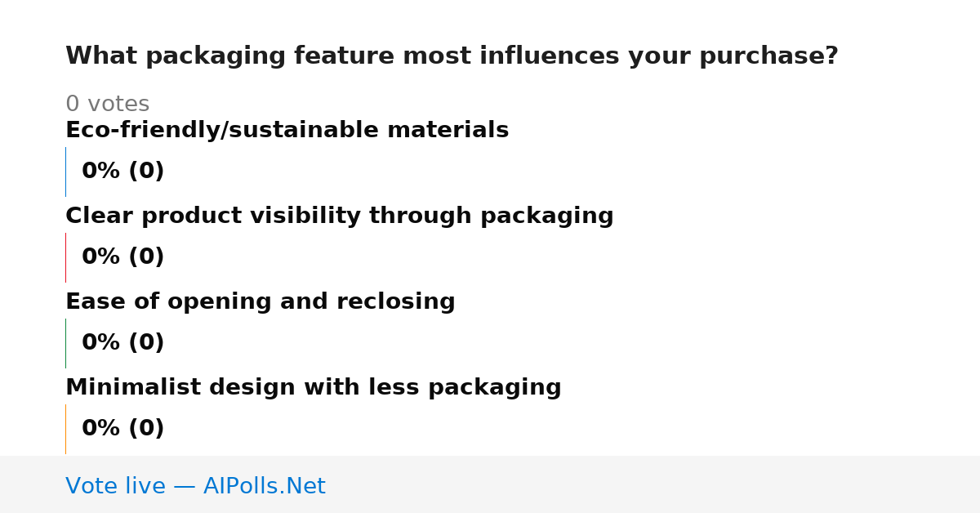Click the word AIPolls.Net in footer
The width and height of the screenshot is (980, 513).
264,486
